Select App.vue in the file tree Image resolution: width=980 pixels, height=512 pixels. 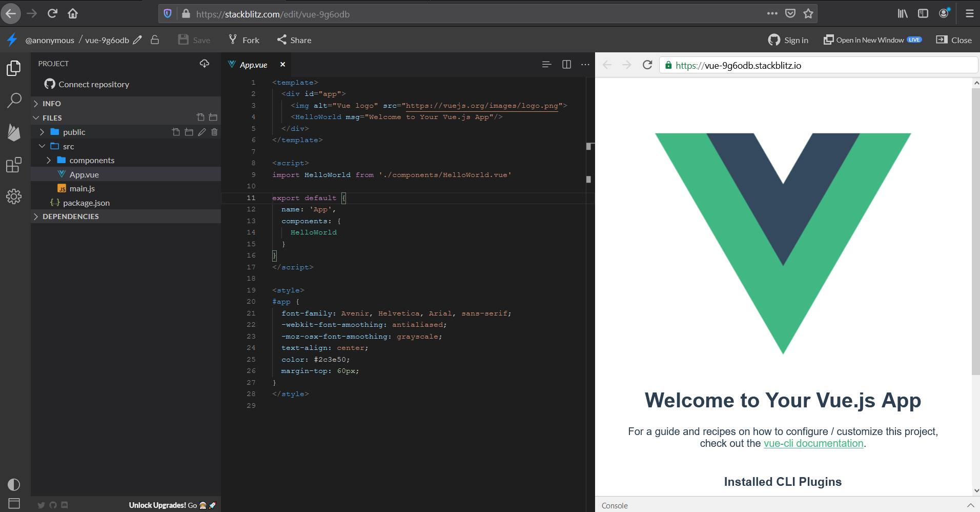pos(126,174)
